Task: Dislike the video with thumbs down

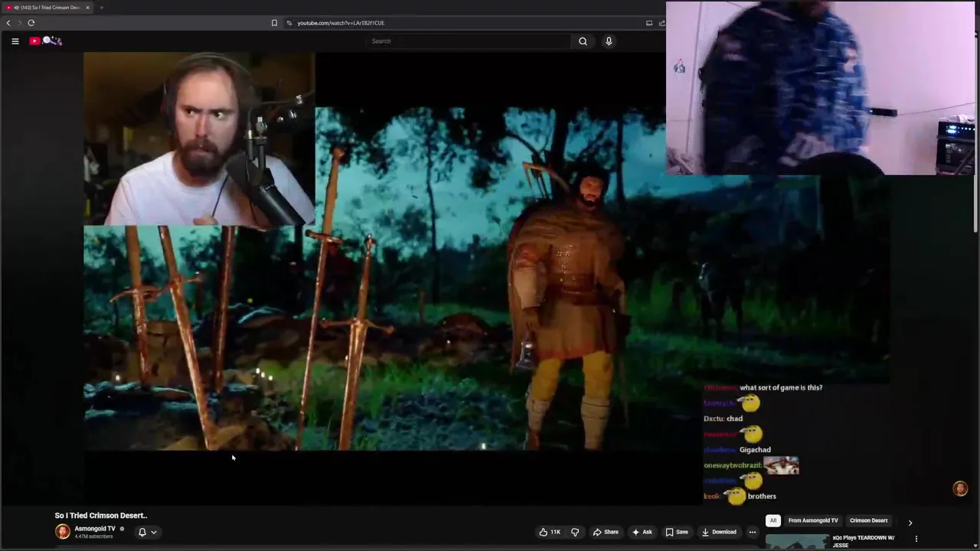Action: (x=575, y=532)
